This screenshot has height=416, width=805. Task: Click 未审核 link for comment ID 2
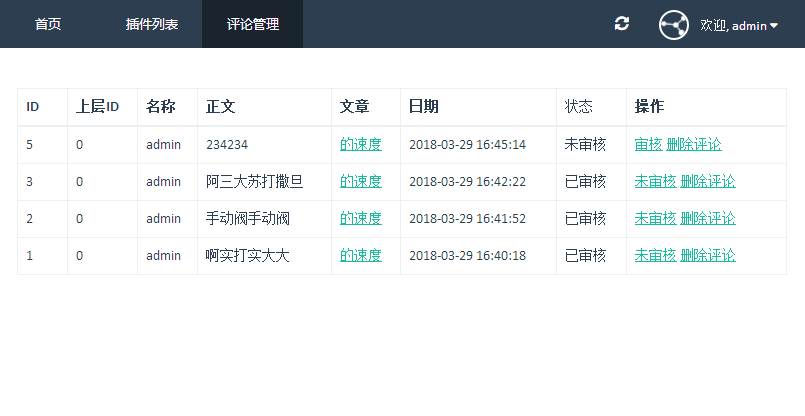tap(655, 218)
